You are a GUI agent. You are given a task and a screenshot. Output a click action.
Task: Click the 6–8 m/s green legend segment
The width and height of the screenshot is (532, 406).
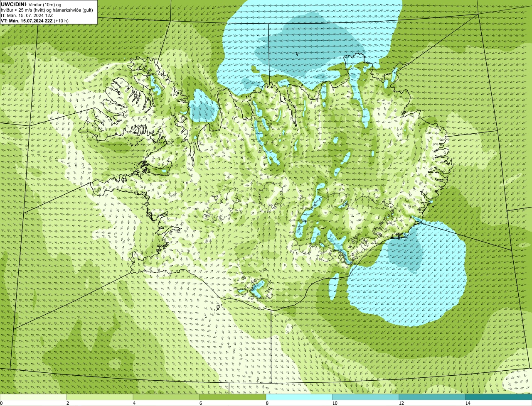[233, 397]
